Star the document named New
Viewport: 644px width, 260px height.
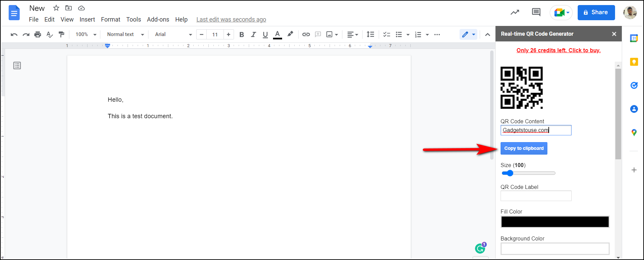point(56,8)
